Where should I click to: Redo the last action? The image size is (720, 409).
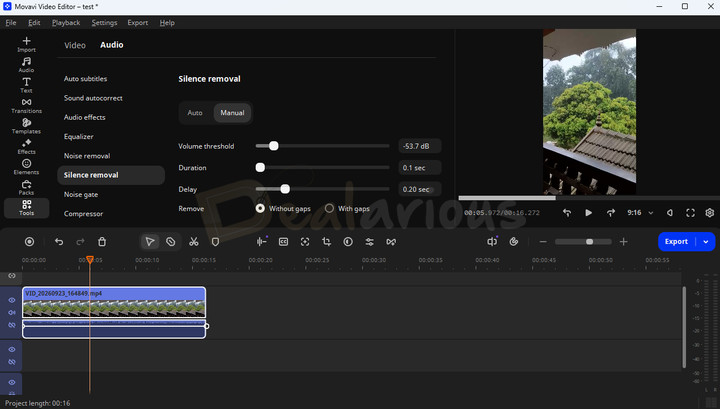point(80,241)
